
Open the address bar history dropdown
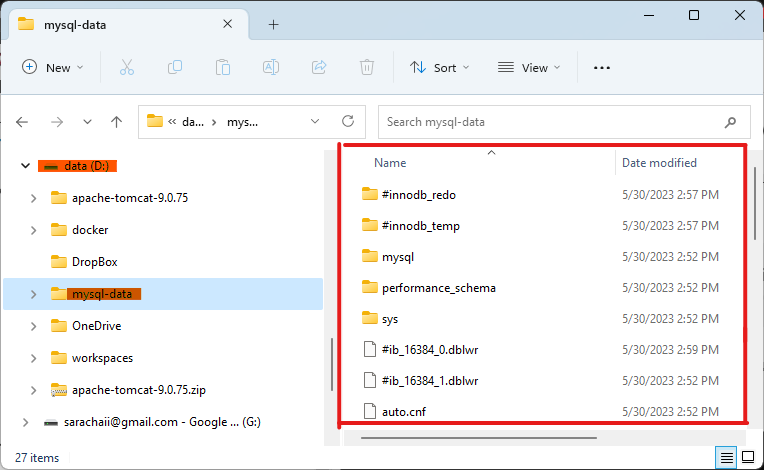(x=315, y=121)
